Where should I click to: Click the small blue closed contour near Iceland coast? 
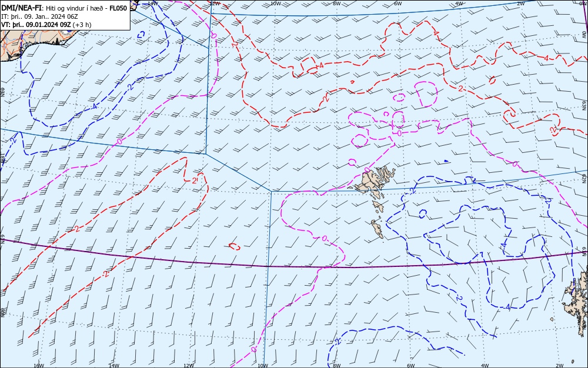[x=141, y=35]
